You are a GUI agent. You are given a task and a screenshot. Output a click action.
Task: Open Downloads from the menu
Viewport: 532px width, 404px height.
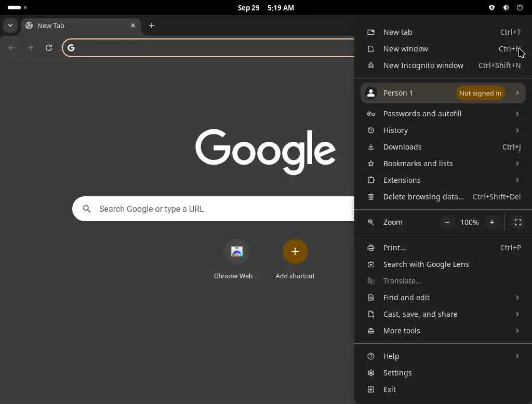pos(443,147)
